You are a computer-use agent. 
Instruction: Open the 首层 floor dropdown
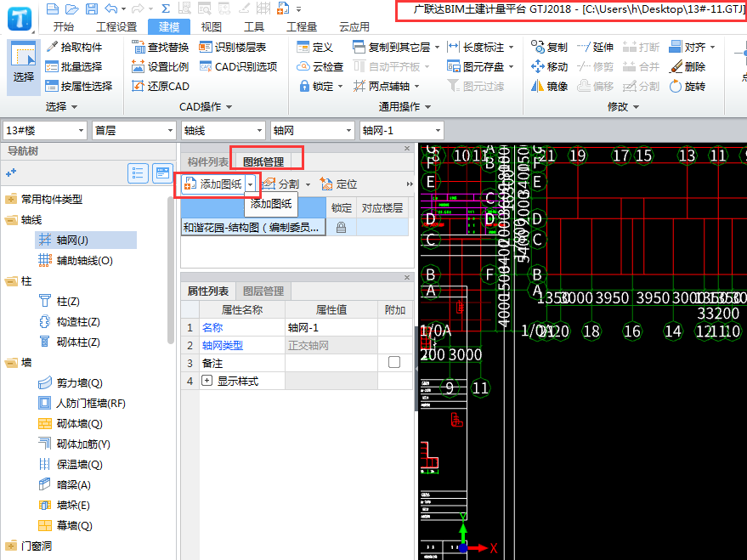[170, 131]
